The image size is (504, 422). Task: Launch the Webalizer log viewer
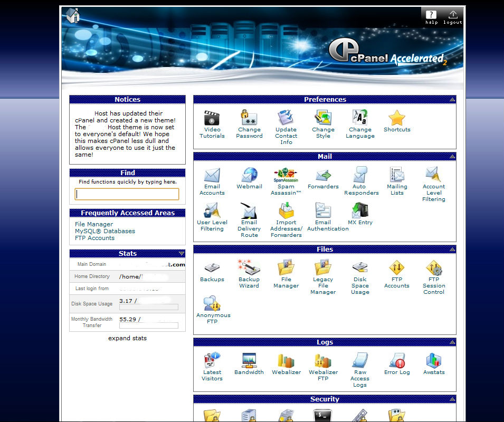point(286,362)
